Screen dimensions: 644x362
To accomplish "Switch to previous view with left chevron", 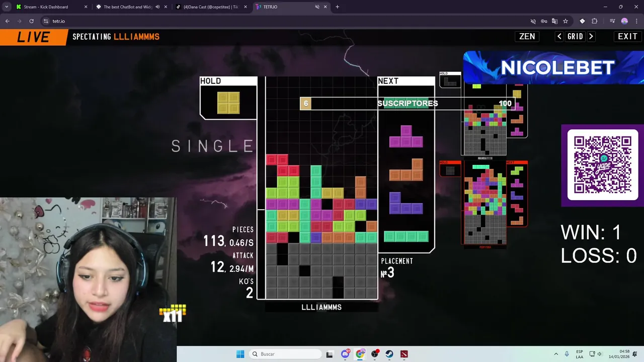I will pyautogui.click(x=559, y=37).
